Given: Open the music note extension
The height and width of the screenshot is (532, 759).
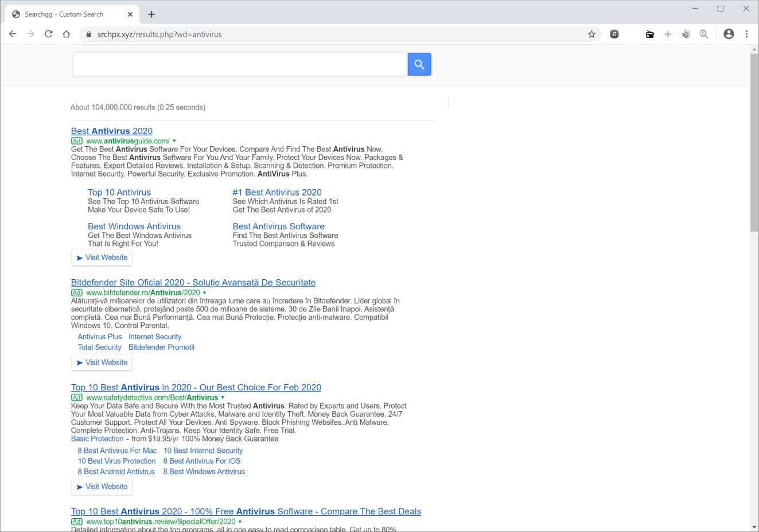Looking at the screenshot, I should (614, 34).
